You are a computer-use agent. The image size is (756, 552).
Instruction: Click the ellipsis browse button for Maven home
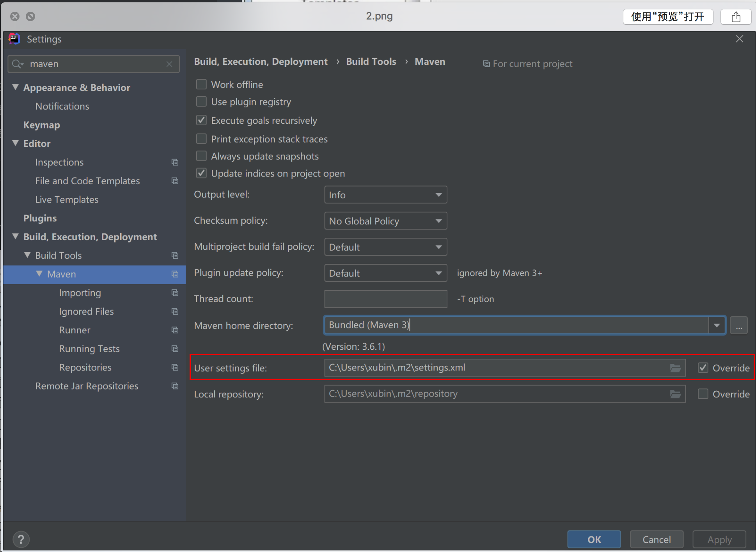pyautogui.click(x=739, y=326)
